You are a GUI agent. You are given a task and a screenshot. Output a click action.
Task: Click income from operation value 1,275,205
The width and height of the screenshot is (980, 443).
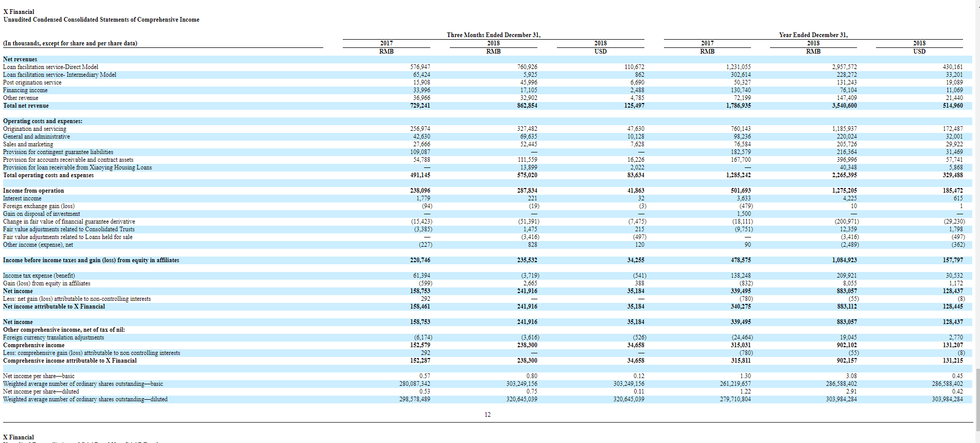(844, 191)
